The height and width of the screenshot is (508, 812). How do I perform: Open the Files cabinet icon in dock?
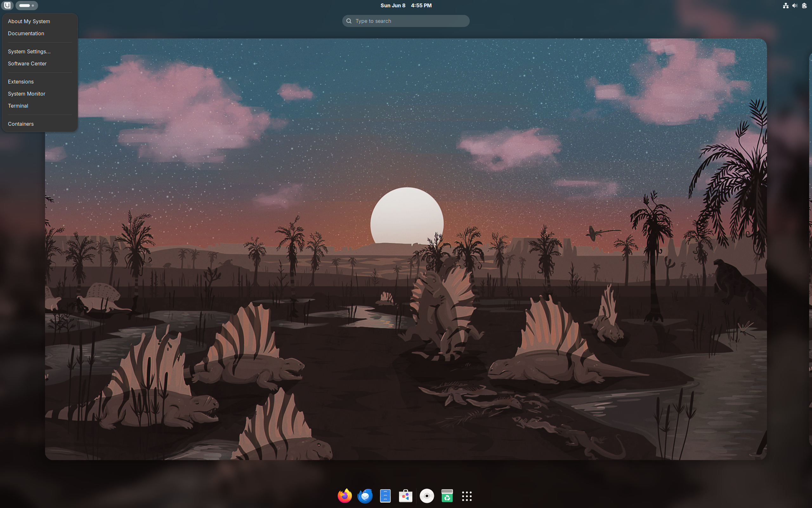385,496
